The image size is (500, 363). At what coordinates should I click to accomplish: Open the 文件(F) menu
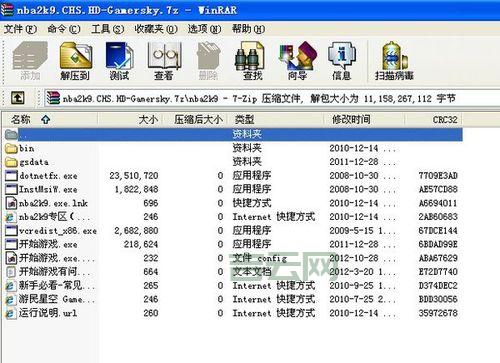click(x=20, y=29)
